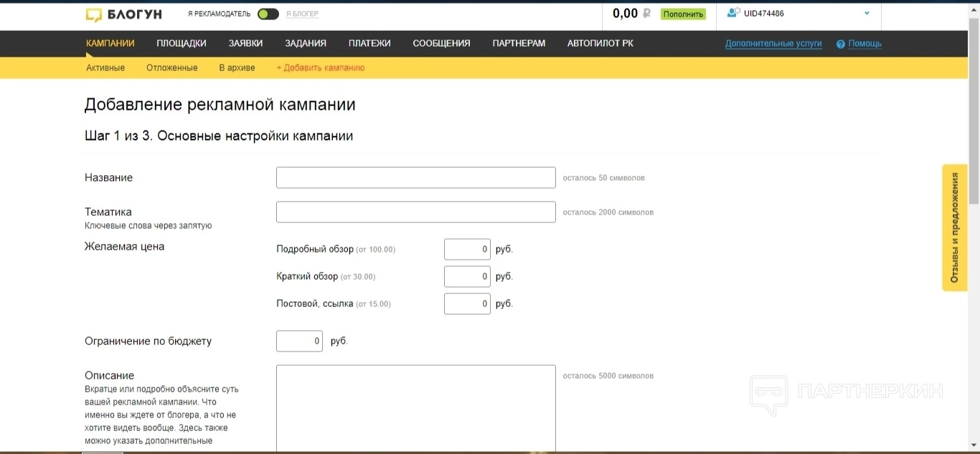This screenshot has width=980, height=454.
Task: Click the Желаемая цена label
Action: point(124,247)
